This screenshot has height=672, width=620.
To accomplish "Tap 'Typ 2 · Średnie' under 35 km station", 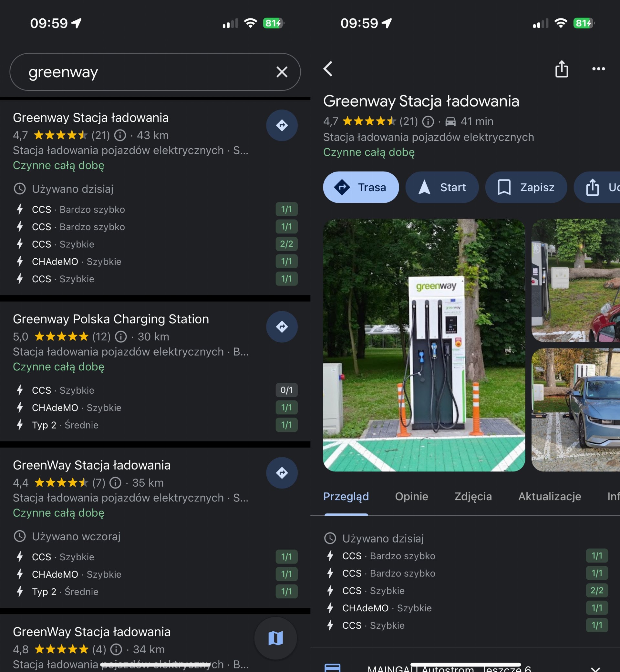I will tap(65, 592).
